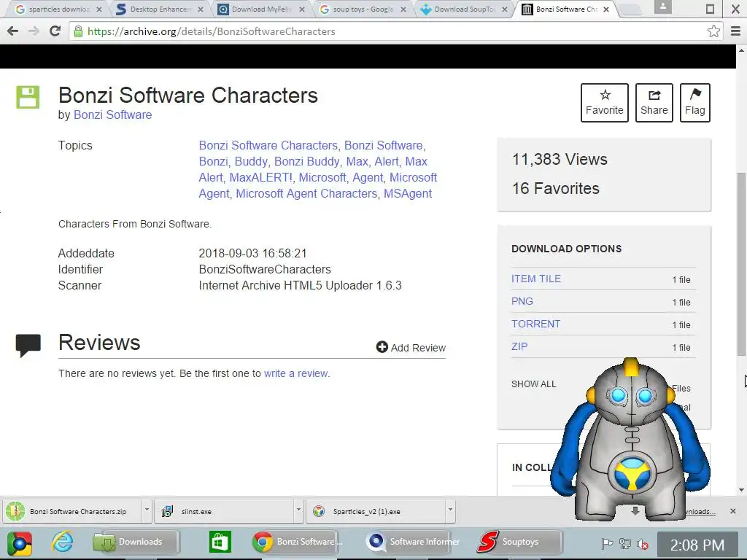Open the Bonzi Software author link
Viewport: 747px width, 560px height.
pyautogui.click(x=112, y=114)
